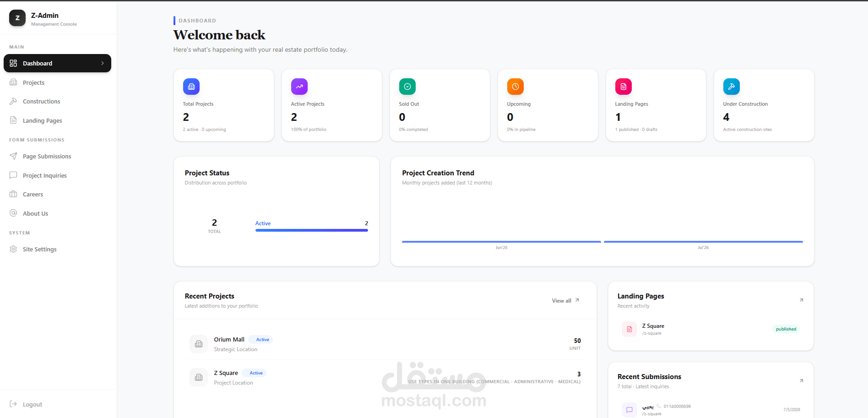The image size is (868, 418).
Task: Click the Orium Mall building icon
Action: [x=199, y=344]
